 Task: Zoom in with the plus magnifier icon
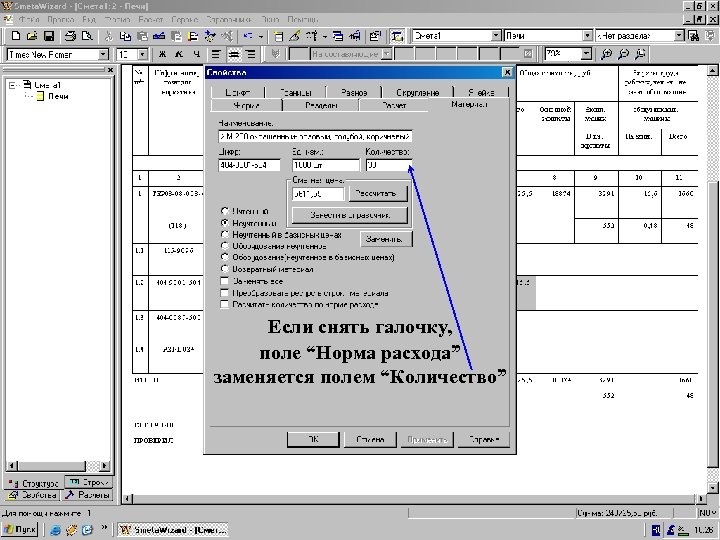(607, 54)
